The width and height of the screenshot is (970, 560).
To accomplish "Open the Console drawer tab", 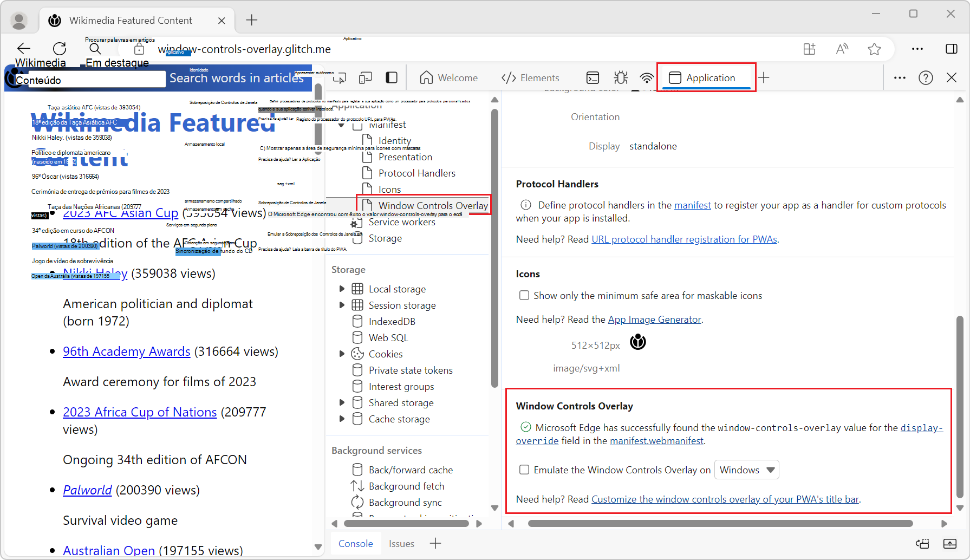I will [355, 543].
